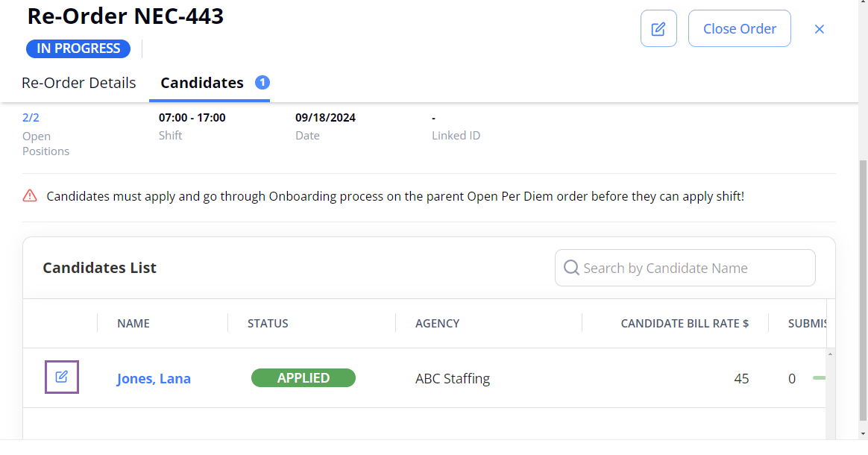Click the edit order pencil icon
Viewport: 868px width, 455px height.
pyautogui.click(x=658, y=29)
